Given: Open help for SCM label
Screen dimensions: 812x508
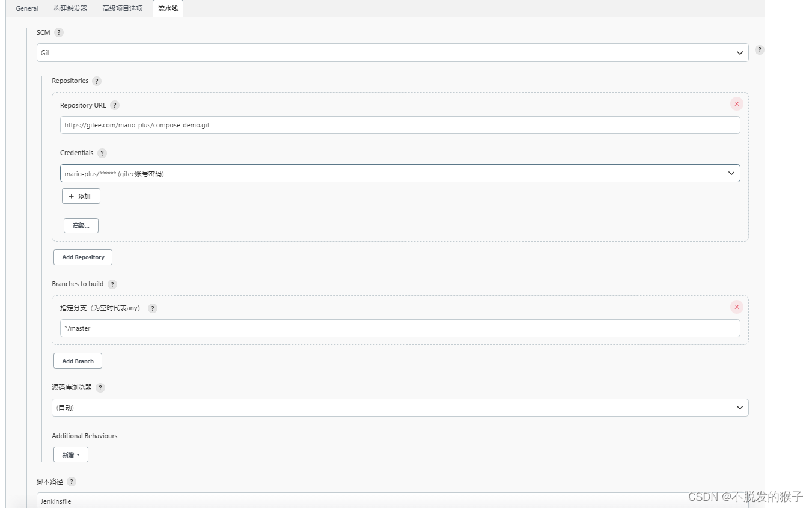Looking at the screenshot, I should 59,32.
